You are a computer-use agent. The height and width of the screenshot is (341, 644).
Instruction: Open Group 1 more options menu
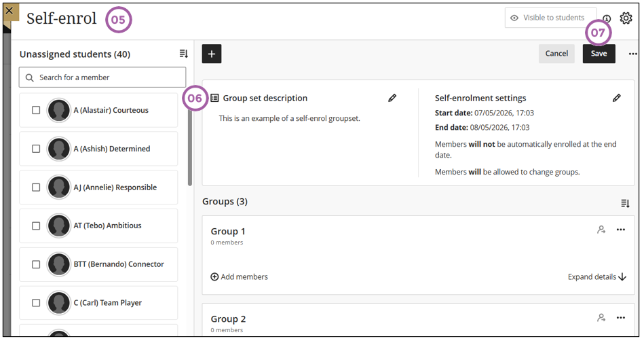click(x=621, y=230)
